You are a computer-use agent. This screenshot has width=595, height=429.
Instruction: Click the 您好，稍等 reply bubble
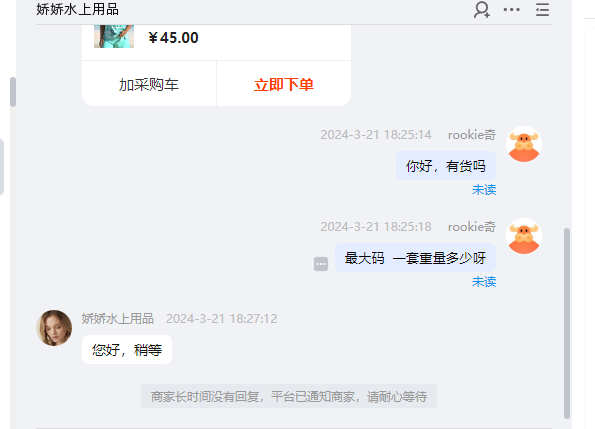[x=127, y=350]
